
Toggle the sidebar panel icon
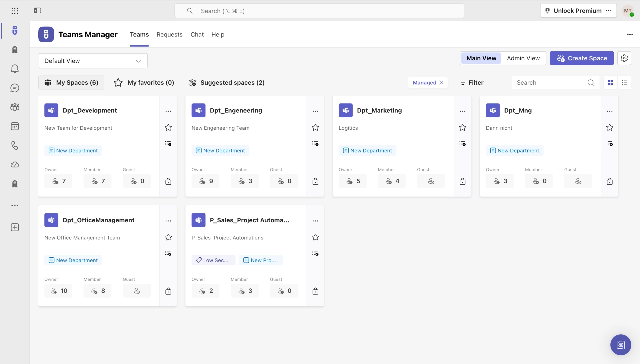point(37,11)
